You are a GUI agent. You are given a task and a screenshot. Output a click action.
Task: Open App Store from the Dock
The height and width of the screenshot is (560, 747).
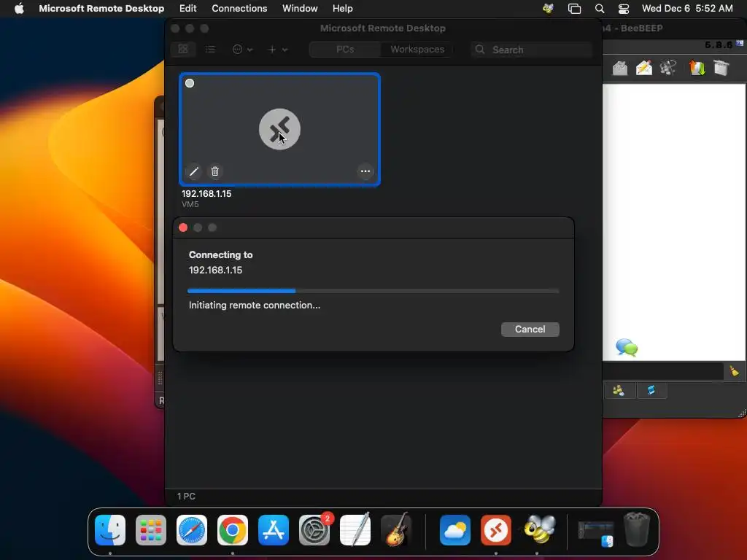274,530
